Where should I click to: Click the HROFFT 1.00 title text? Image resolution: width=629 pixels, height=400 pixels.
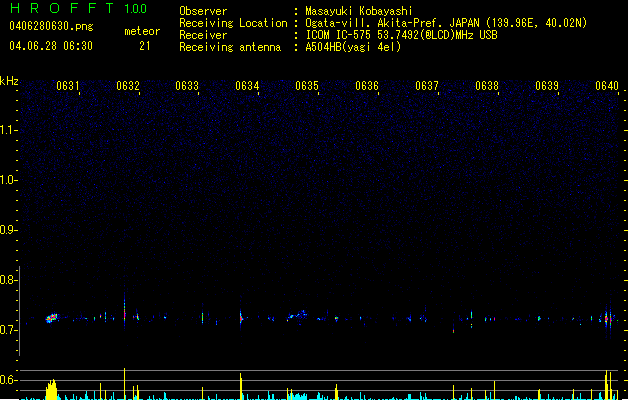coord(78,8)
